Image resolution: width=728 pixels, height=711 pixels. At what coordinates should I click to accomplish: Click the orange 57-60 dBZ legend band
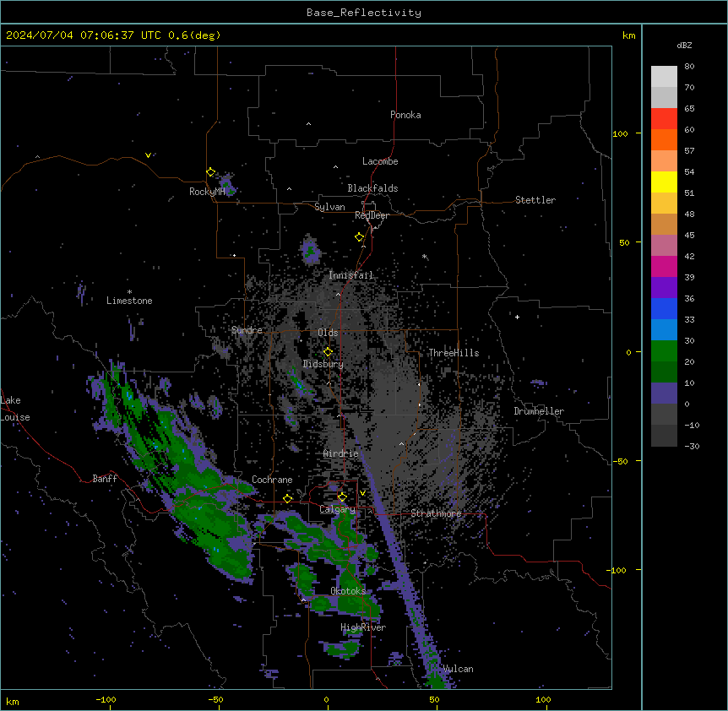pos(664,139)
